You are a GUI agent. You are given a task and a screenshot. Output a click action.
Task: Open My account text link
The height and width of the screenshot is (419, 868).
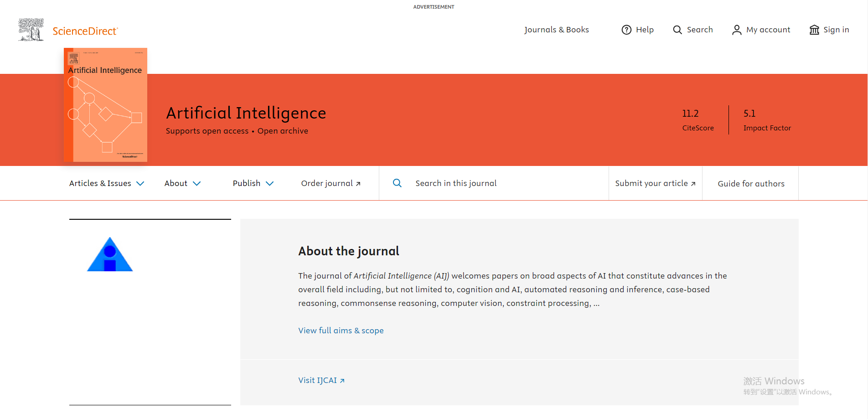click(768, 30)
